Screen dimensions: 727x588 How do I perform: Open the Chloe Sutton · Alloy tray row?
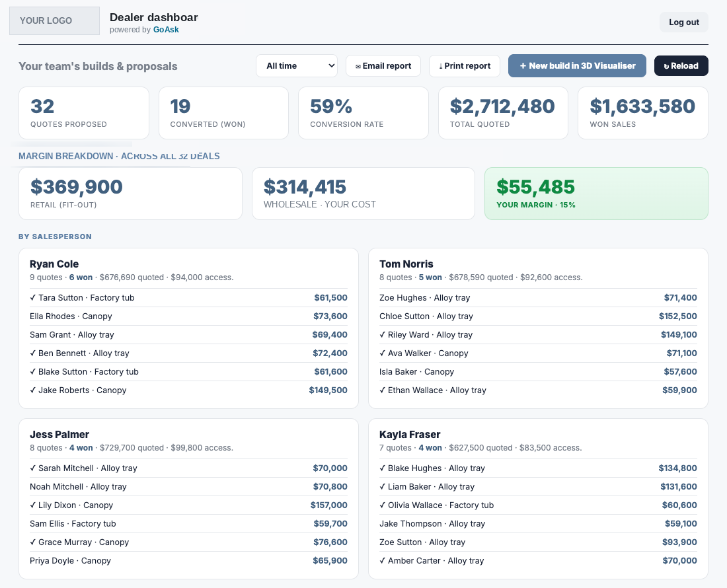click(x=538, y=316)
